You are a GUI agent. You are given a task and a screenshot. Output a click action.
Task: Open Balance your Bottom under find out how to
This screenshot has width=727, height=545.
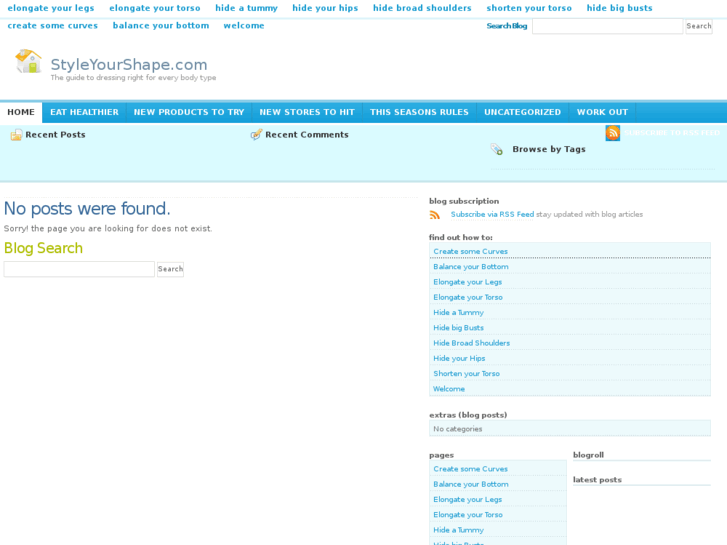[471, 267]
